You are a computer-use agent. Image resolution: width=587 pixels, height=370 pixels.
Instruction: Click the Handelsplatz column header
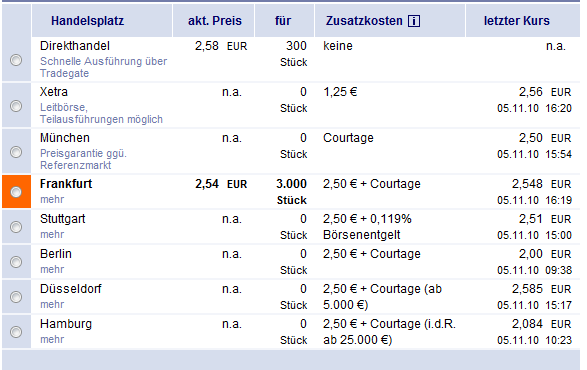tap(88, 21)
